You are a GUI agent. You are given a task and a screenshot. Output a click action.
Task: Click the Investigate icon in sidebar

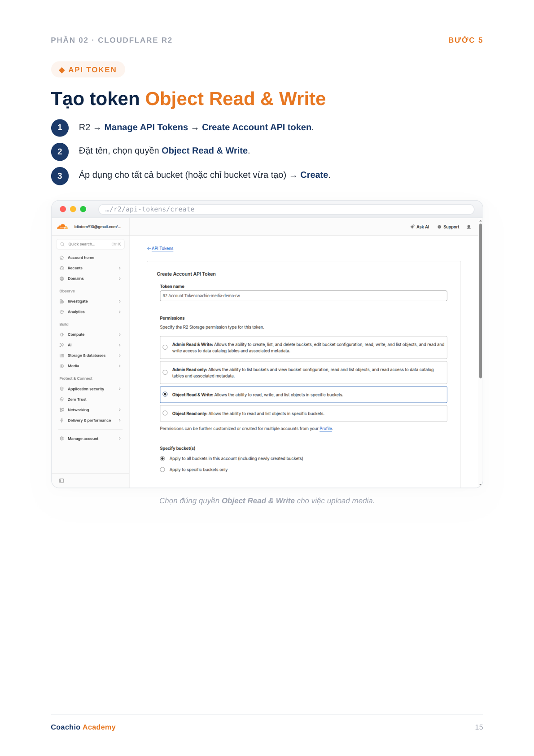coord(62,301)
